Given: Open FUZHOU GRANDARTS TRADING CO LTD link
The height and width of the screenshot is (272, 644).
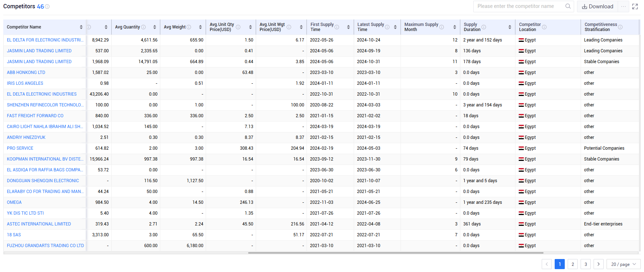Looking at the screenshot, I should tap(45, 246).
